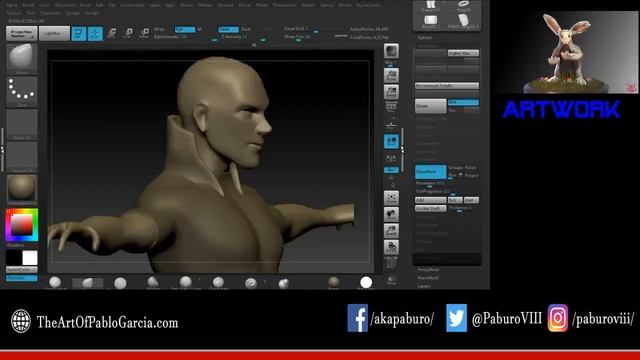This screenshot has height=360, width=640.
Task: Toggle Dynamic Persp perspective
Action: pos(391,107)
